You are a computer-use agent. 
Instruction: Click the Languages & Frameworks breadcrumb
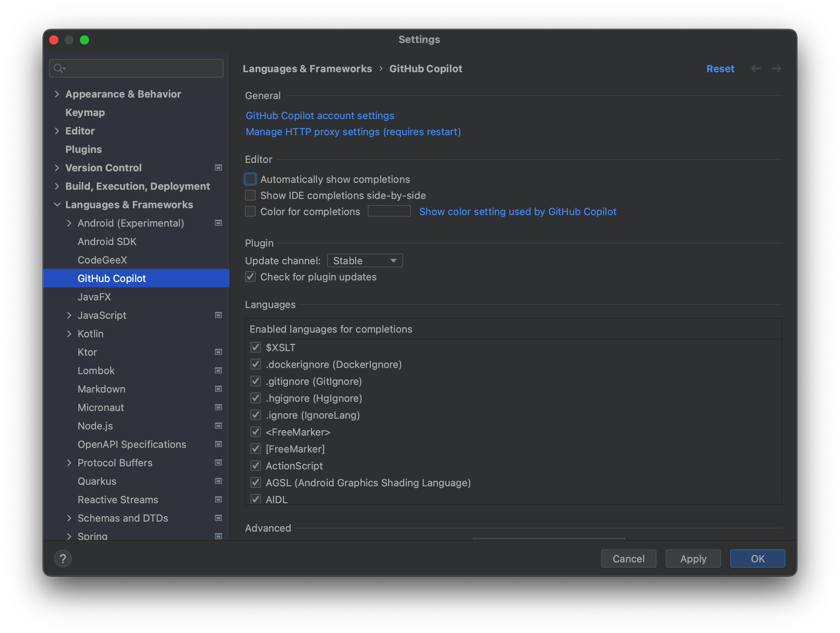pos(307,68)
